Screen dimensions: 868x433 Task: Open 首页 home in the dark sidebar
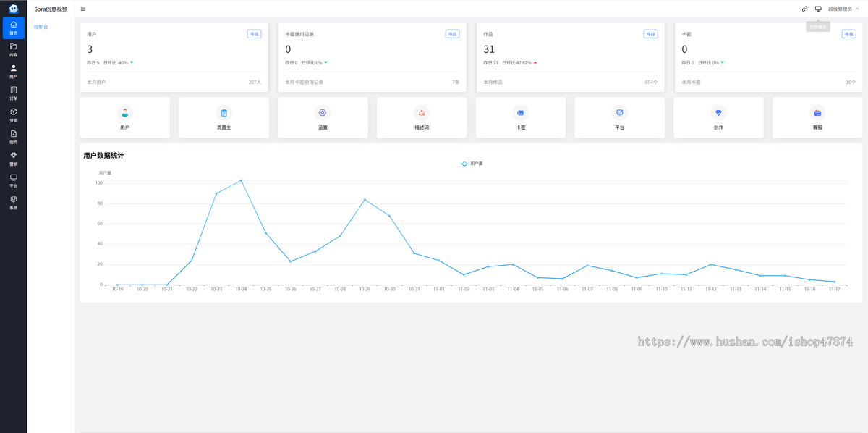(13, 28)
